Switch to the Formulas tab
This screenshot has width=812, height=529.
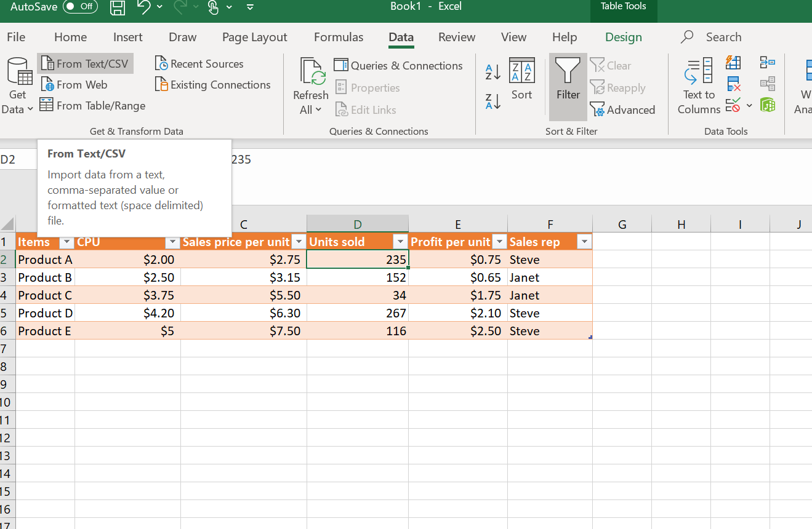click(x=338, y=37)
